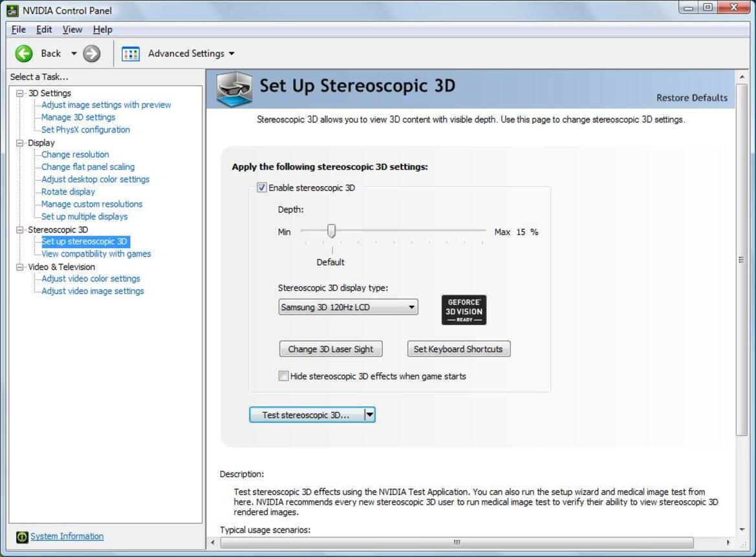Click the GeForce 3D Vision Ready badge
Image resolution: width=756 pixels, height=557 pixels.
(464, 310)
